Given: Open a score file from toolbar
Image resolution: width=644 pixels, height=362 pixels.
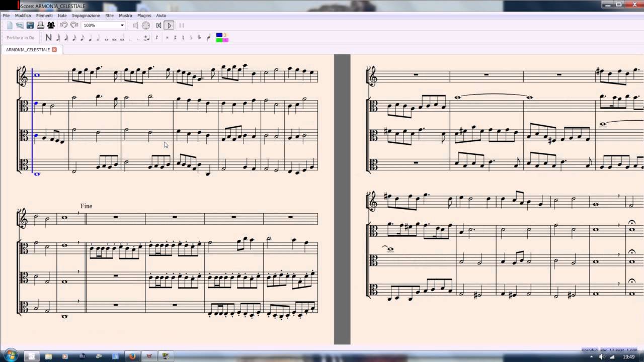Looking at the screenshot, I should pos(20,25).
